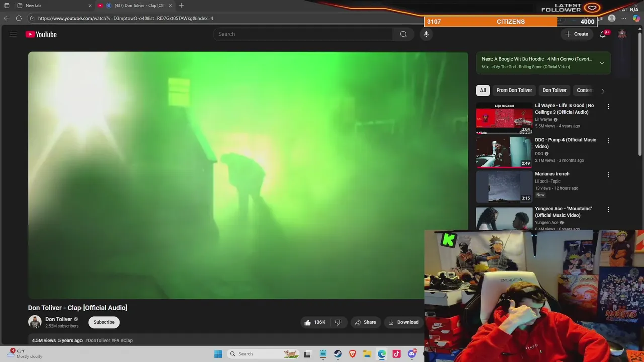Start voice search with the microphone

point(426,34)
